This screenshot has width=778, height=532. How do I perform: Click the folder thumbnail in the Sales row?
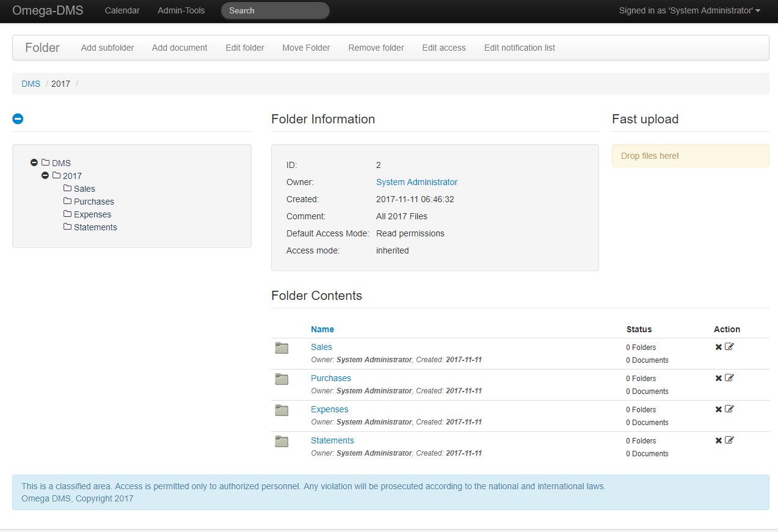[x=282, y=348]
